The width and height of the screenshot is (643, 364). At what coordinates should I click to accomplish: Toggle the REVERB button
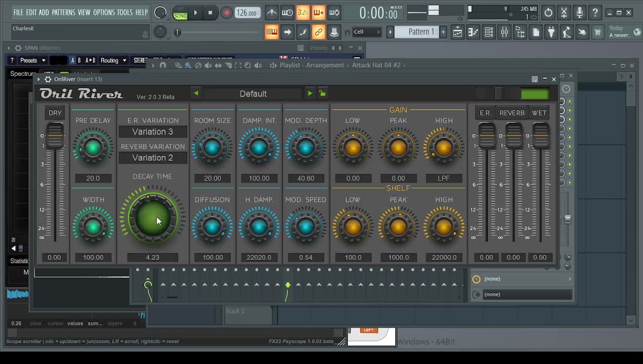pos(512,113)
